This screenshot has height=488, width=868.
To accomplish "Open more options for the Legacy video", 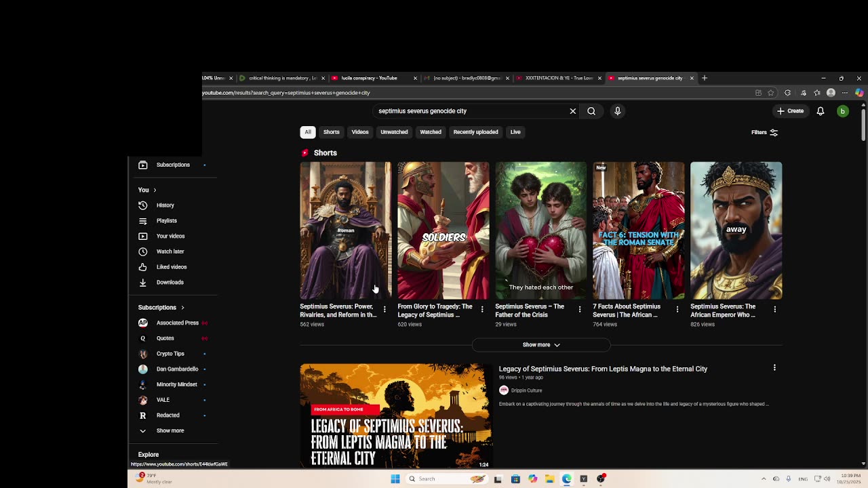I will tap(774, 368).
